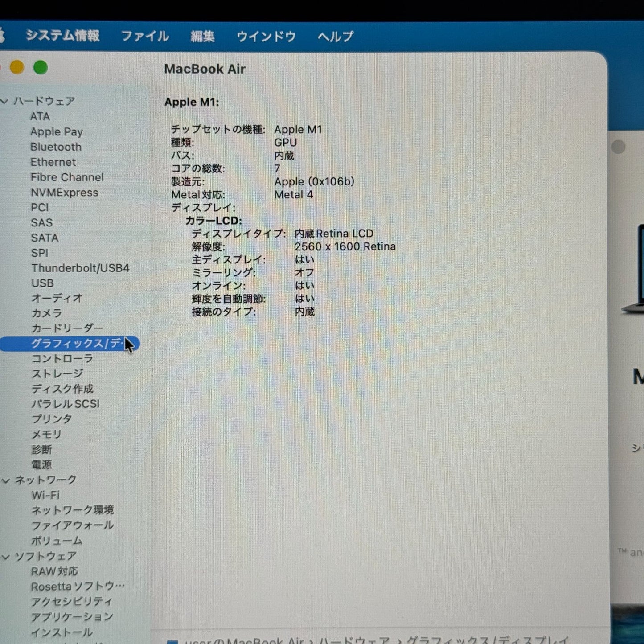This screenshot has width=644, height=644.
Task: Select the highlighted グラフィックス/ディスプレイ row
Action: point(70,344)
